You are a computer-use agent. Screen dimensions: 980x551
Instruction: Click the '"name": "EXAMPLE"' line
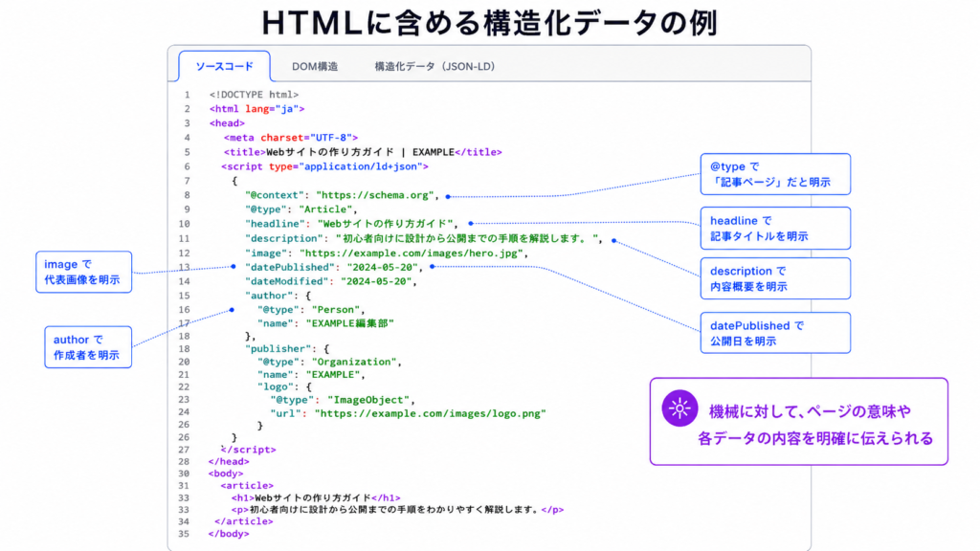coord(311,375)
